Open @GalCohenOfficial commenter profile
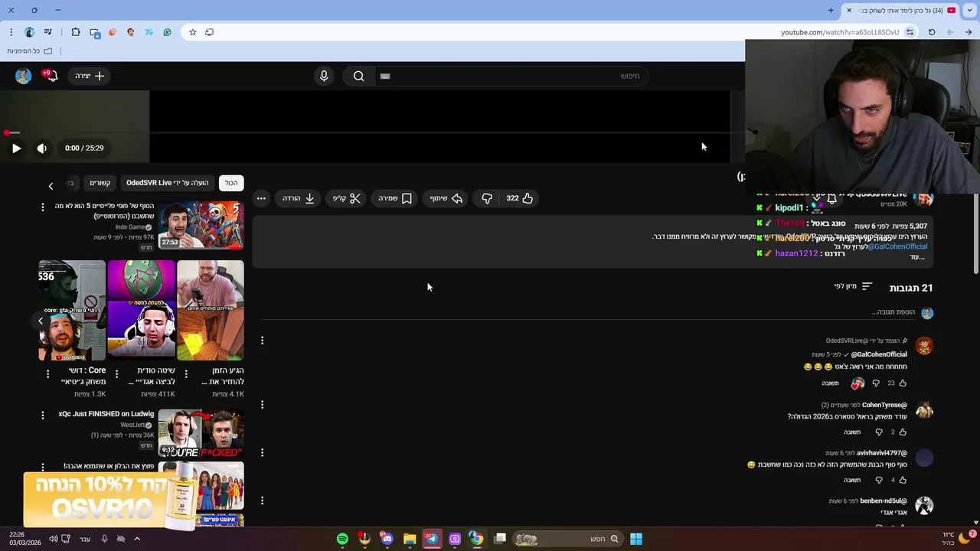980x551 pixels. tap(879, 354)
